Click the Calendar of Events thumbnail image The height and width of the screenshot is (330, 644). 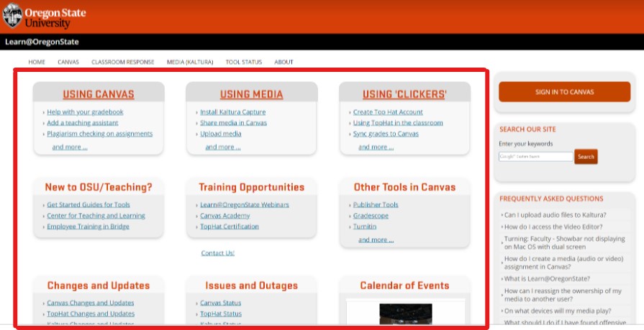(x=405, y=313)
